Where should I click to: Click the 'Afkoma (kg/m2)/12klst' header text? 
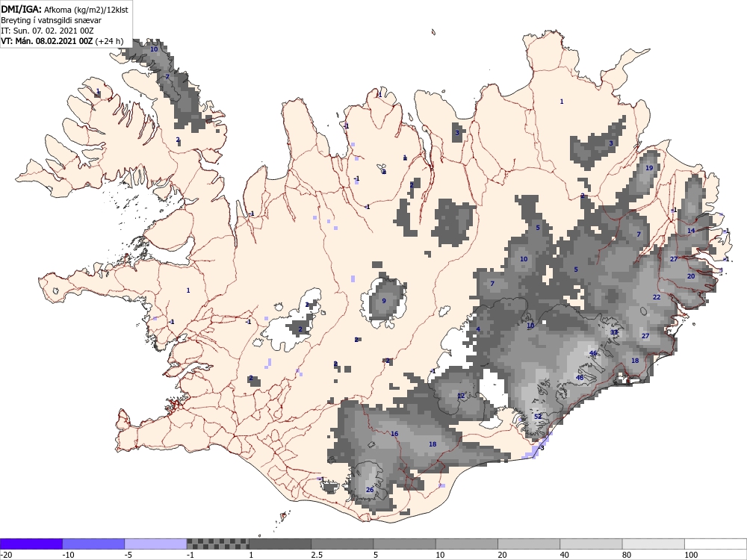pos(86,10)
